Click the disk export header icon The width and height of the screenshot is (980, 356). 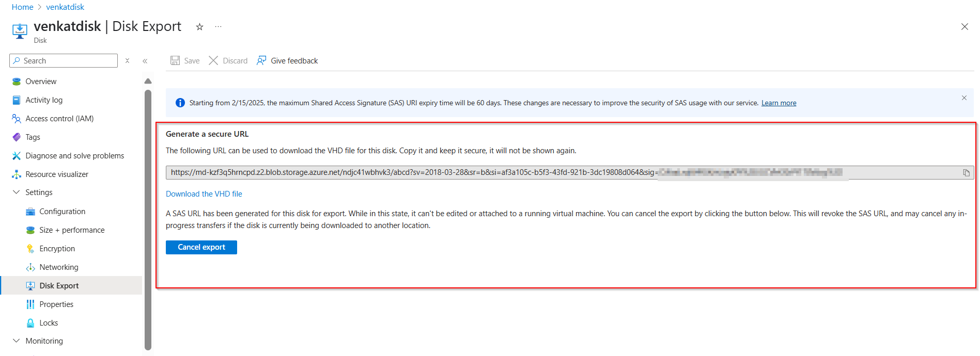[x=20, y=31]
